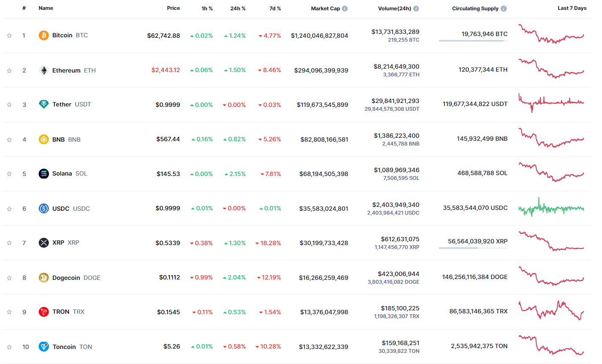
Task: Click the BNB logo icon
Action: point(44,140)
